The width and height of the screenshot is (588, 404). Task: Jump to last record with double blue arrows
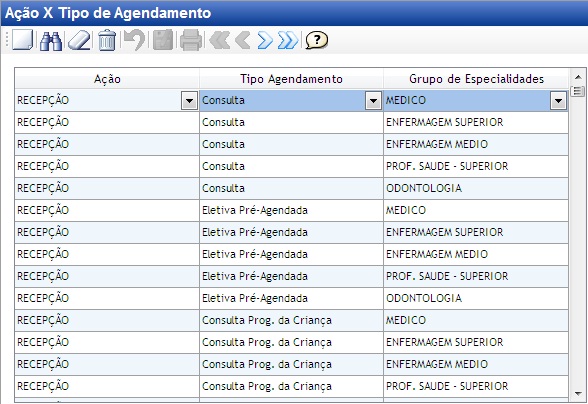coord(288,41)
